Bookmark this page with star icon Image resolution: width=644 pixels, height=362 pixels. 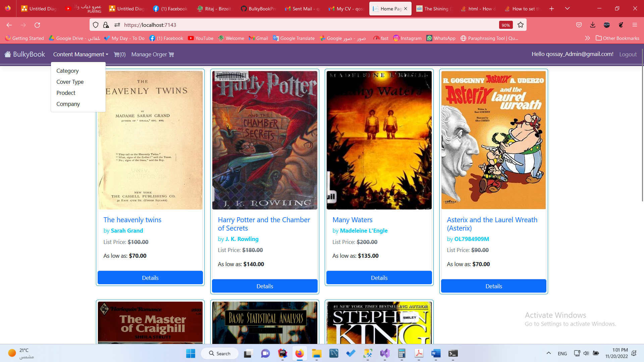[520, 25]
